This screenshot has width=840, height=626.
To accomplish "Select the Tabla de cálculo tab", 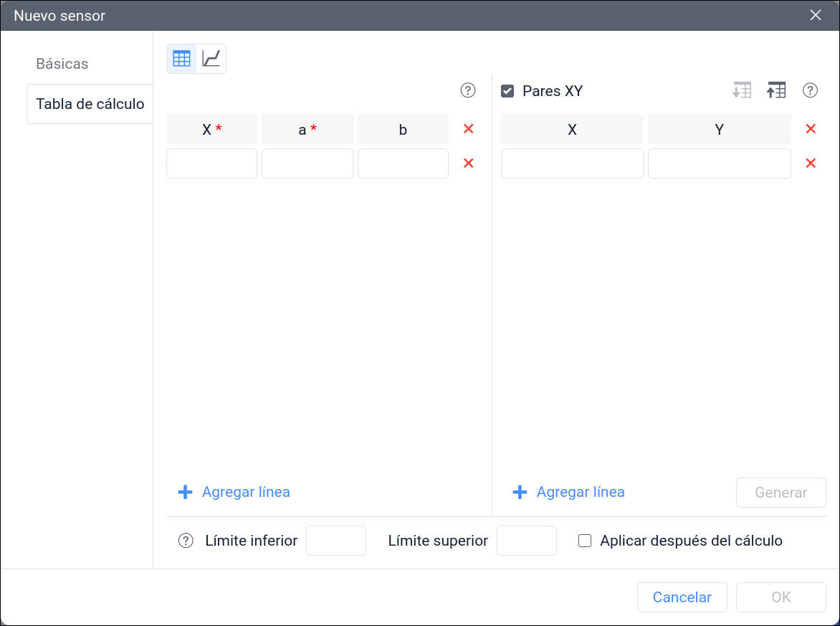I will tap(90, 104).
